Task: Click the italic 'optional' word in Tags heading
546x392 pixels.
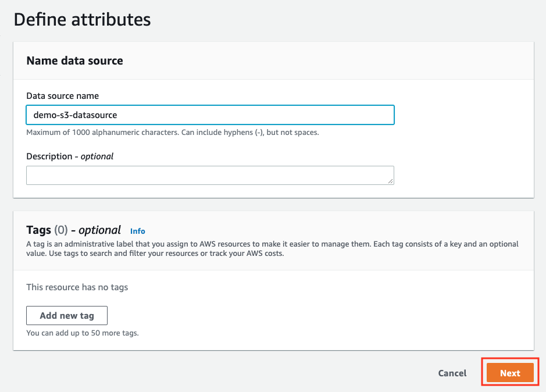Action: pos(99,230)
